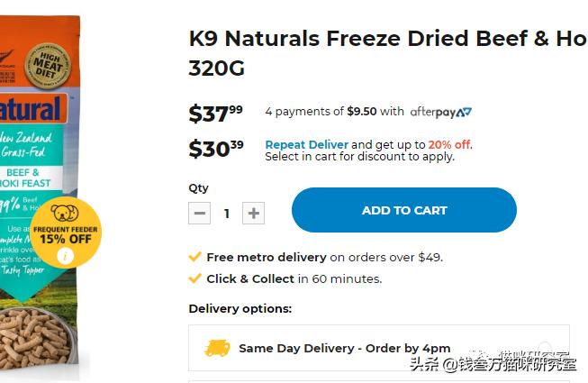Click the quantity input field
The height and width of the screenshot is (383, 588).
(x=227, y=214)
